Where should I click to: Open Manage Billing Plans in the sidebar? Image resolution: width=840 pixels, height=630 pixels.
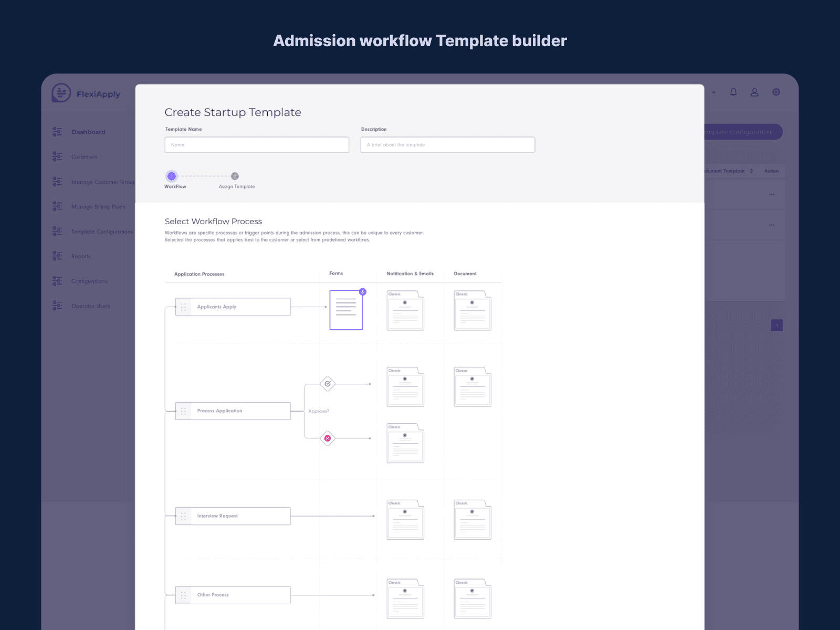[x=98, y=206]
